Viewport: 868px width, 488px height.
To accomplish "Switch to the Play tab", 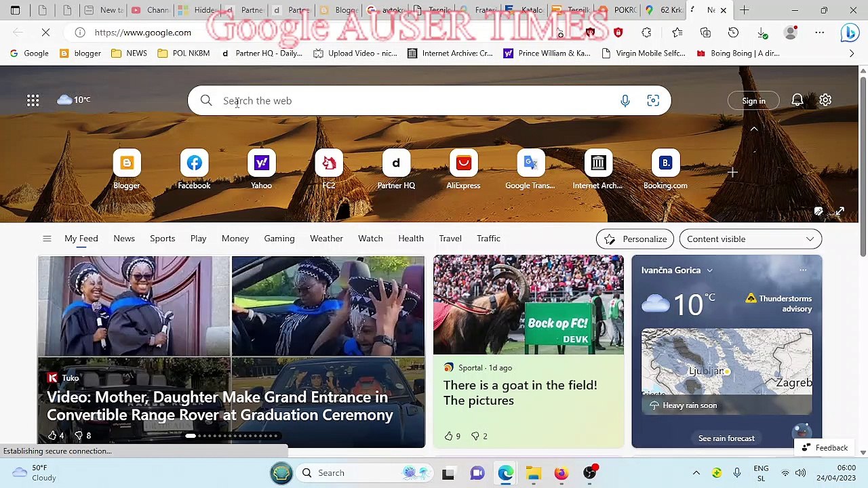I will pos(198,239).
